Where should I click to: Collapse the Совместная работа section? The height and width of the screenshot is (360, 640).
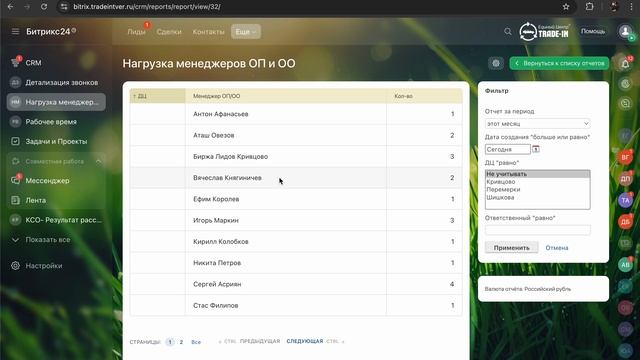99,162
